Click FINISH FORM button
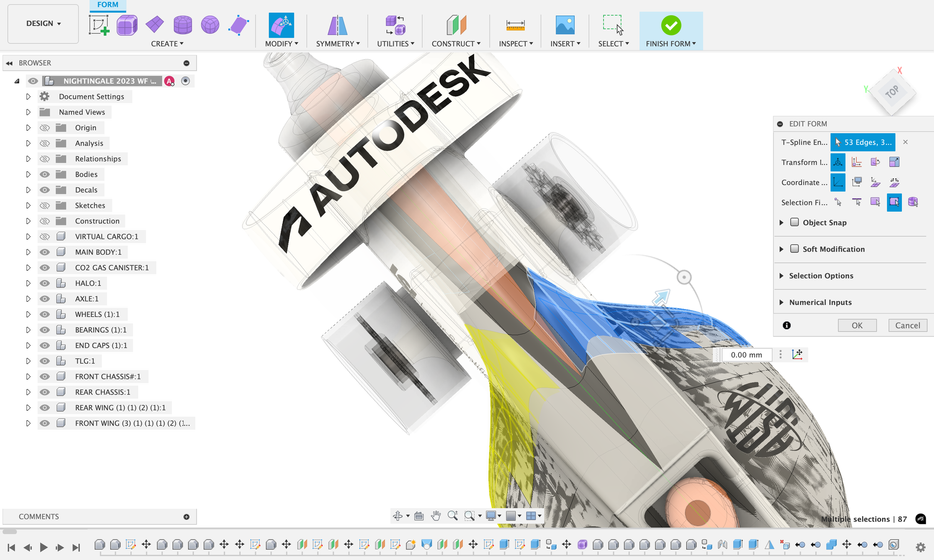 point(671,31)
